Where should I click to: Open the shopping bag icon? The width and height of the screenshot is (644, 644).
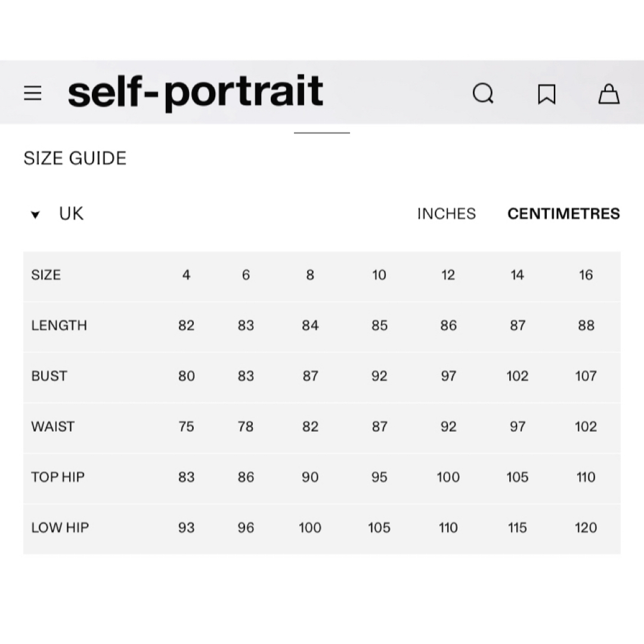point(609,94)
